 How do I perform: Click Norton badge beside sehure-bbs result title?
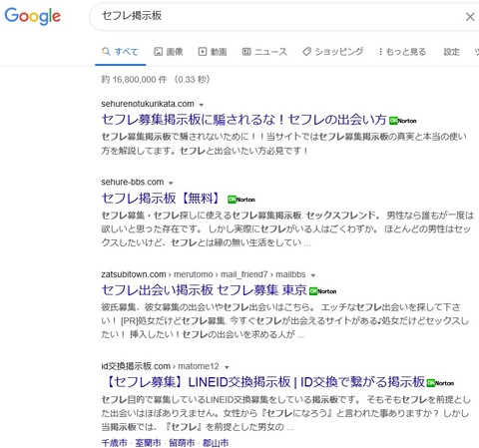tap(241, 200)
